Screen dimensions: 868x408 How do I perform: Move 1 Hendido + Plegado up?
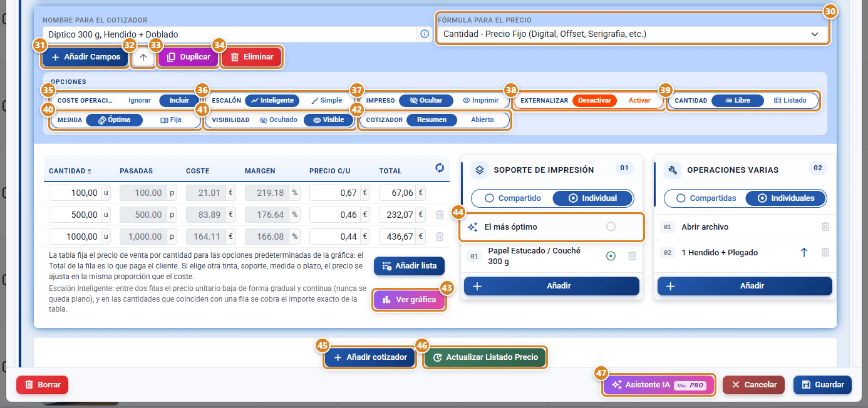click(x=805, y=252)
